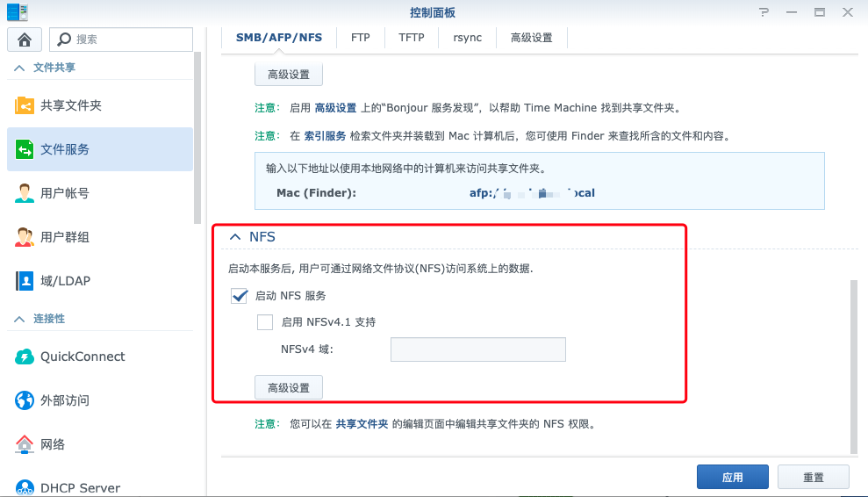Click the 域/LDAP icon
This screenshot has height=497, width=868.
(x=25, y=281)
